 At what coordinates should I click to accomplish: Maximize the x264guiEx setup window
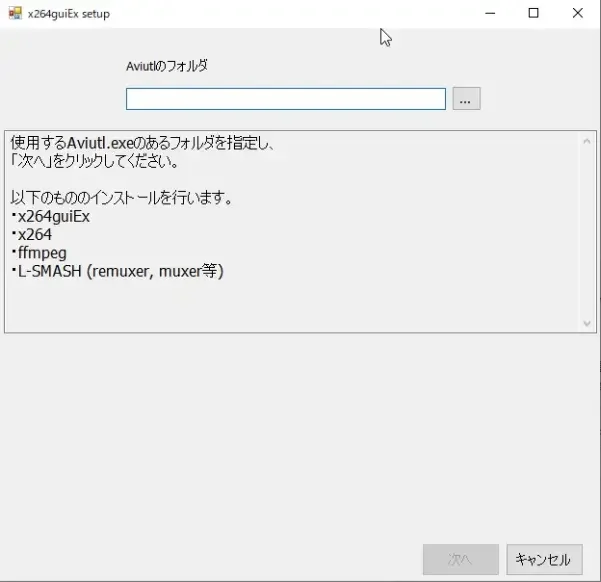point(533,13)
